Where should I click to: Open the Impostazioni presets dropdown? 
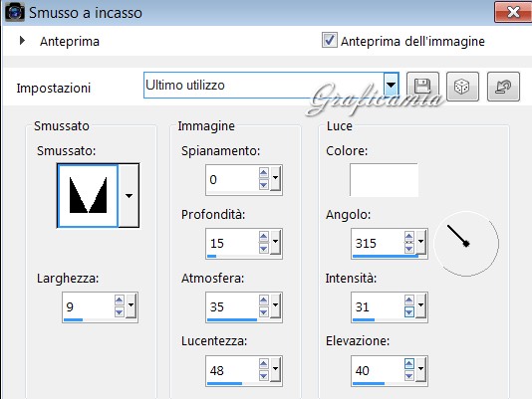(x=392, y=85)
